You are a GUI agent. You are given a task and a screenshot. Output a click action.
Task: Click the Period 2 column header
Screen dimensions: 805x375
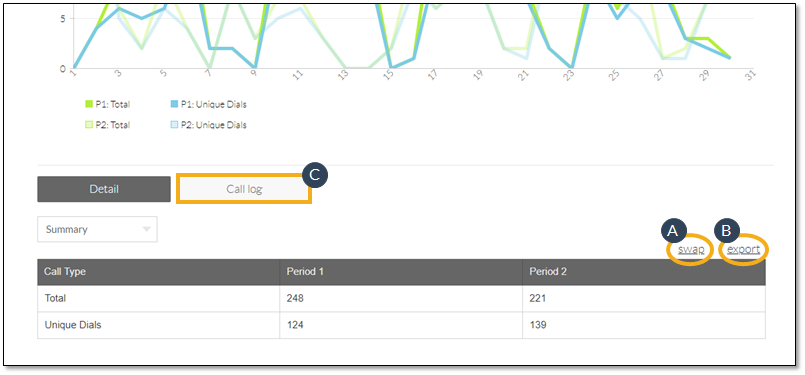pos(644,272)
